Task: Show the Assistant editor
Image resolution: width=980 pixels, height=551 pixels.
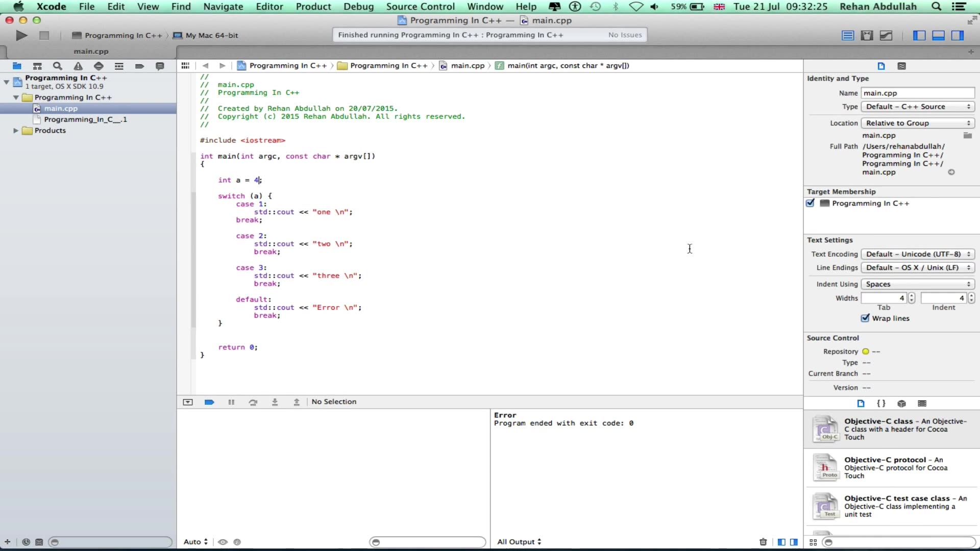Action: [x=867, y=35]
